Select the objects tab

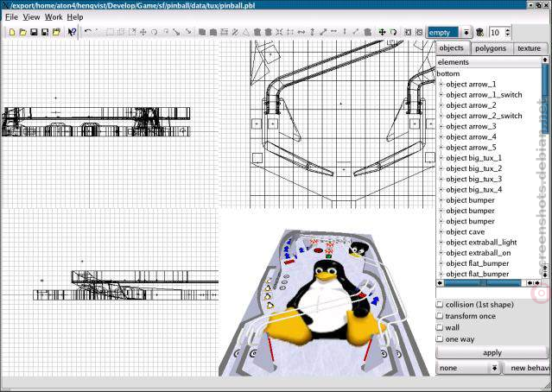click(451, 47)
